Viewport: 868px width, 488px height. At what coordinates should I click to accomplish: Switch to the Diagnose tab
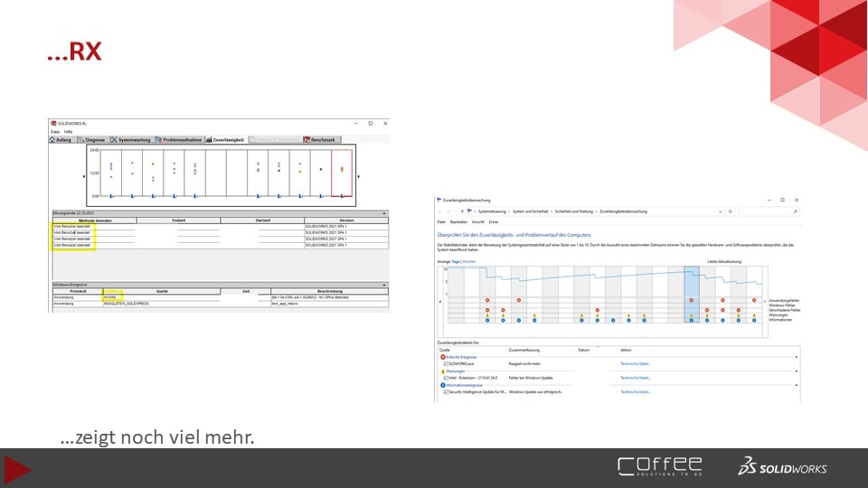point(91,140)
